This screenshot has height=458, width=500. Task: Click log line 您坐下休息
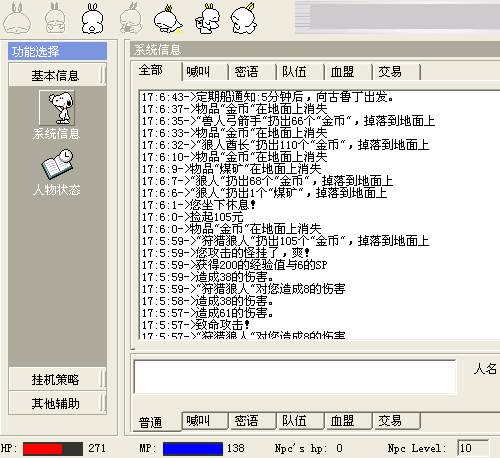(199, 205)
